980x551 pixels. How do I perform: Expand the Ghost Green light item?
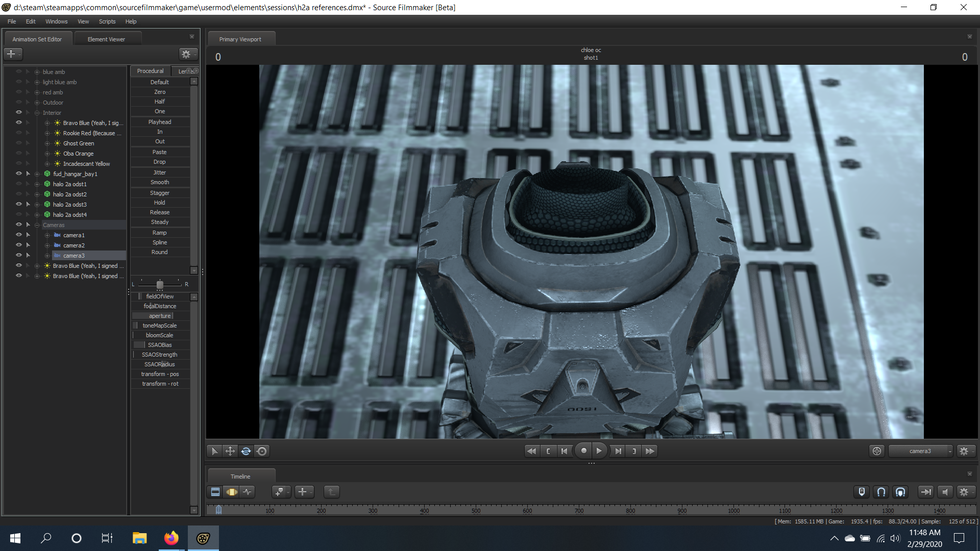pyautogui.click(x=47, y=143)
